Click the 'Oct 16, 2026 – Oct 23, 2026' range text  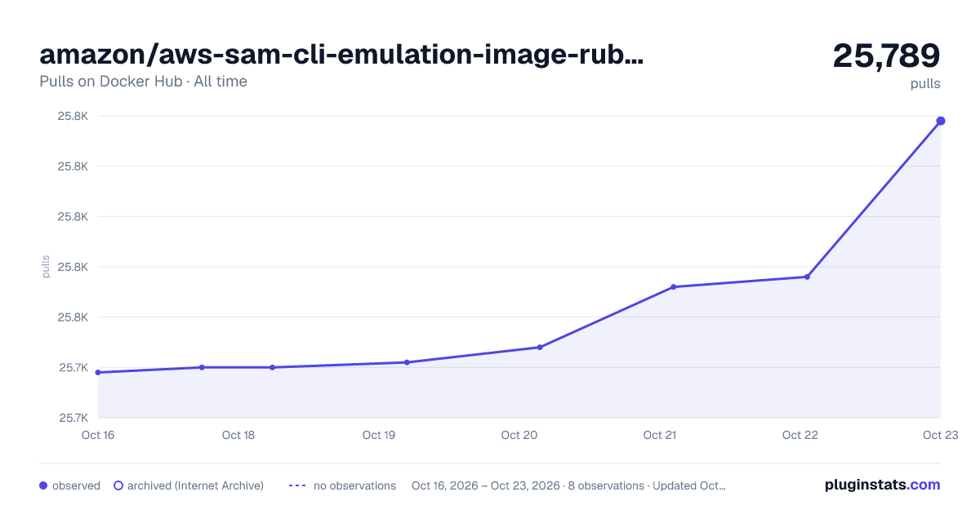486,485
